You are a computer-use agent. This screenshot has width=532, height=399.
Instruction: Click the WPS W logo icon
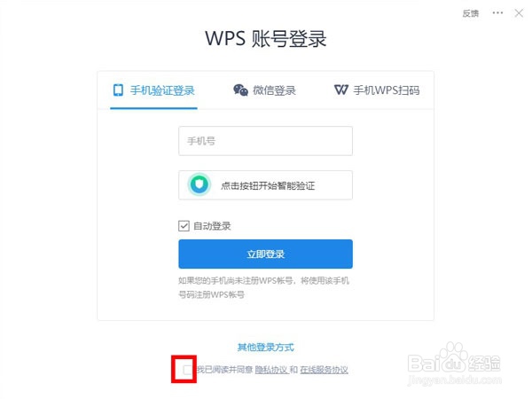click(341, 90)
